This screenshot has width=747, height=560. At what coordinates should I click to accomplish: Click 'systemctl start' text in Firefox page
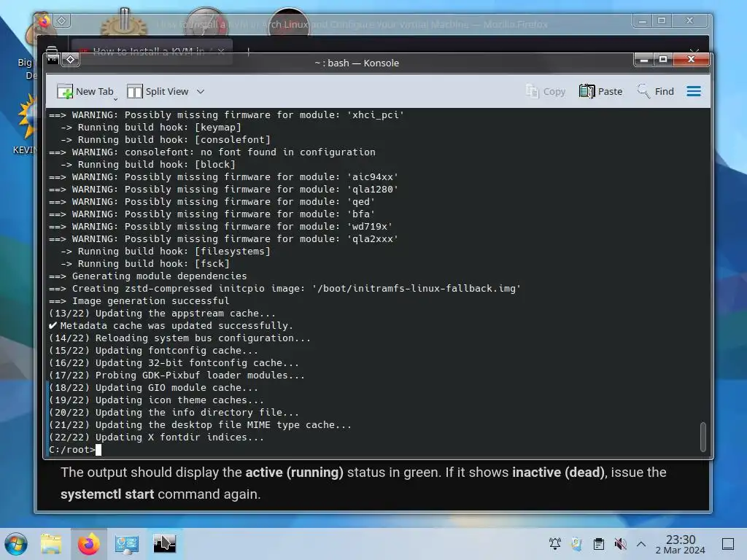pos(107,494)
